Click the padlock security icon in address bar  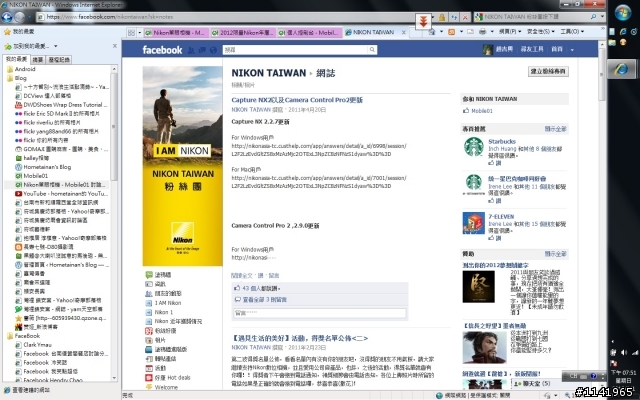(442, 17)
